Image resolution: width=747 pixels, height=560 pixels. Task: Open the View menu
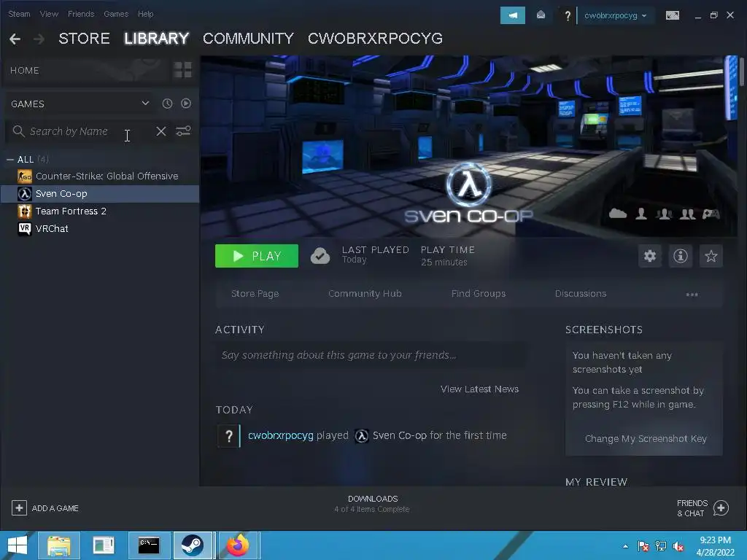[x=49, y=14]
